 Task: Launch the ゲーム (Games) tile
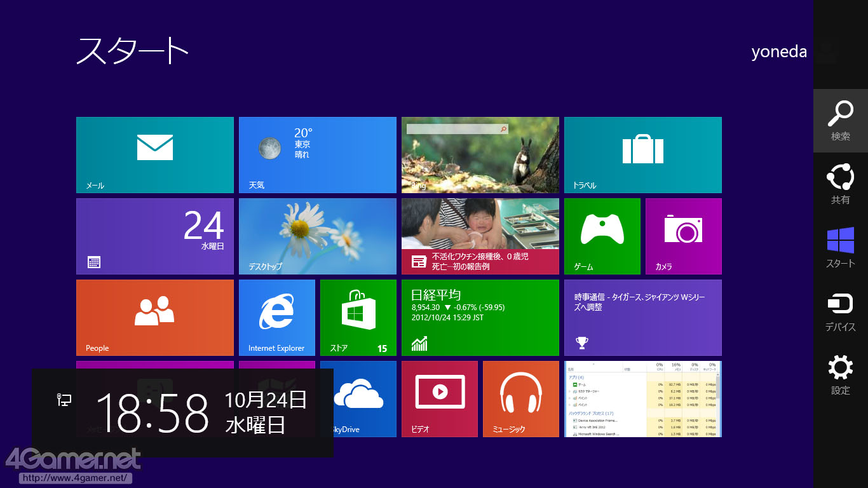point(602,236)
